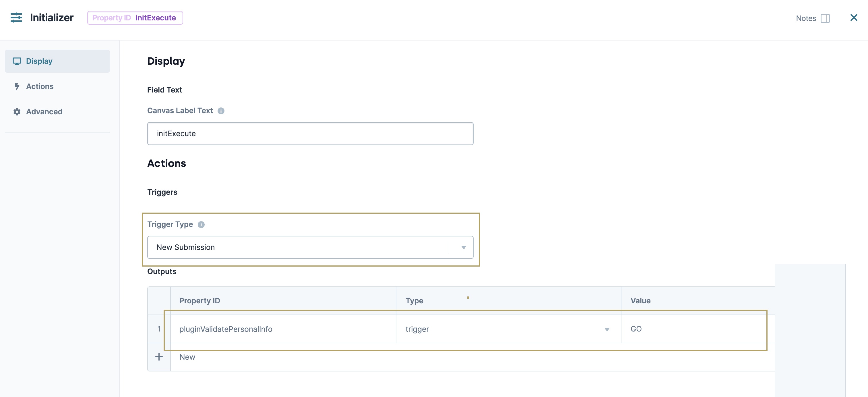Viewport: 868px width, 397px height.
Task: Open the Advanced section
Action: coord(44,112)
